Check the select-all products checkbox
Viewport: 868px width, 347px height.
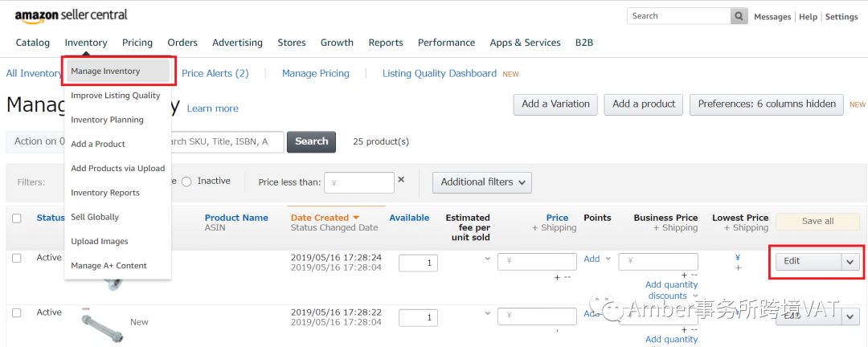[17, 218]
